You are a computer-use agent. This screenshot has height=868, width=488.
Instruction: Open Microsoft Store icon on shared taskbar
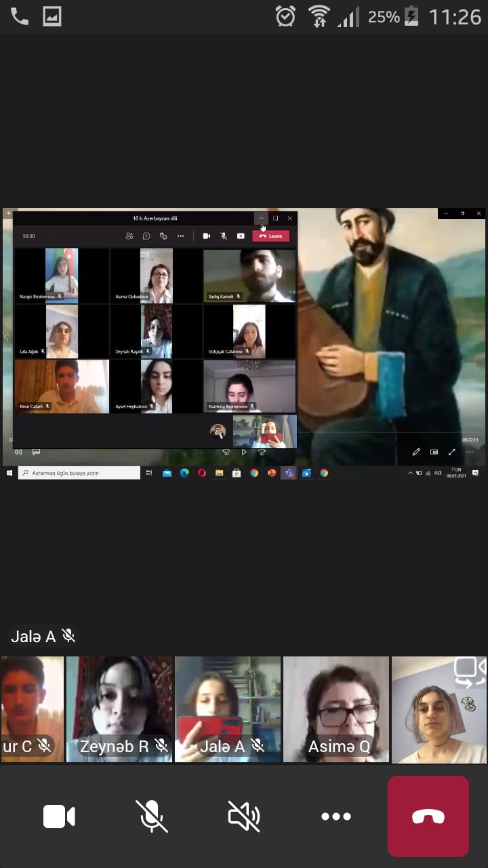(237, 473)
